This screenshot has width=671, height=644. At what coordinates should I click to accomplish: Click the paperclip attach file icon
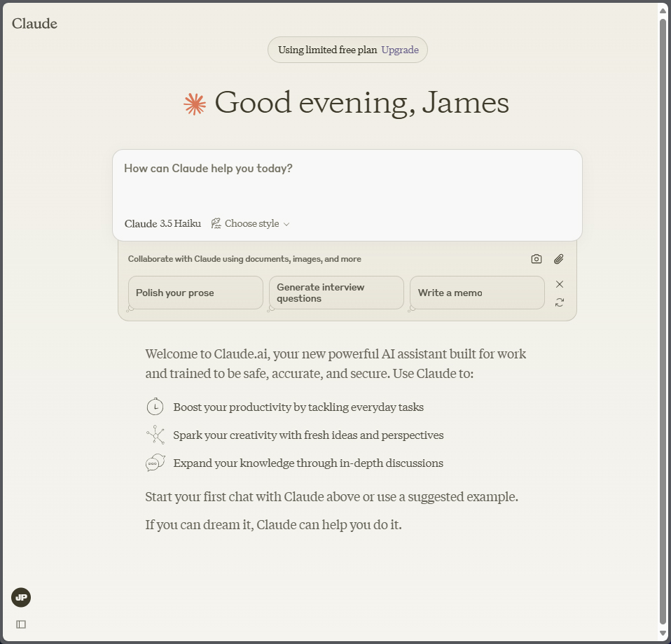(x=558, y=259)
